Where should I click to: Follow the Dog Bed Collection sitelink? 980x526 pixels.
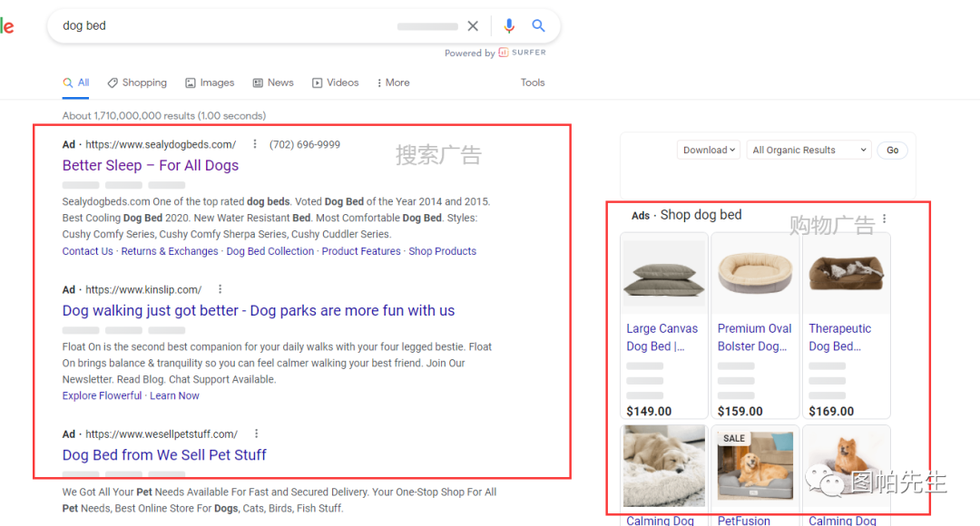coord(269,251)
